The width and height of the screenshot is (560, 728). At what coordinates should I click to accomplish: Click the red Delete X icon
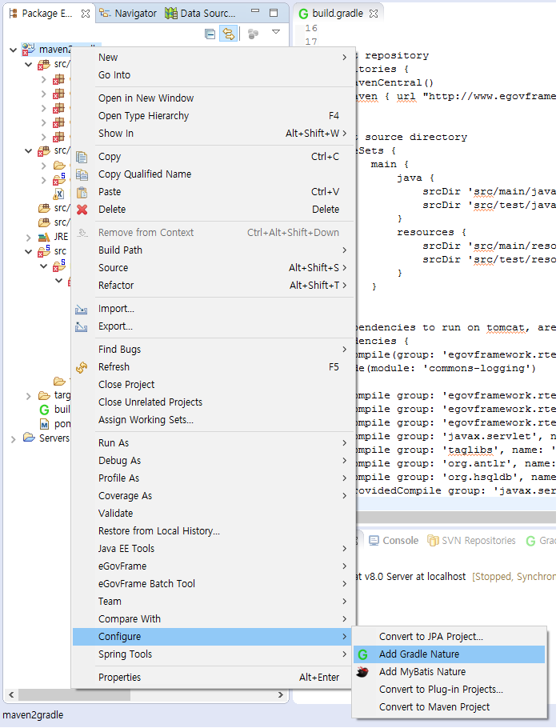point(82,210)
